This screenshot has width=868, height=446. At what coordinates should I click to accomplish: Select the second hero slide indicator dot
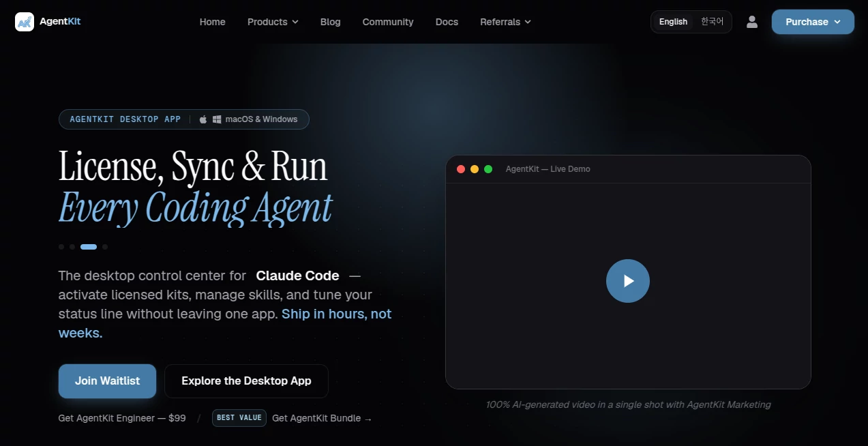[x=72, y=247]
